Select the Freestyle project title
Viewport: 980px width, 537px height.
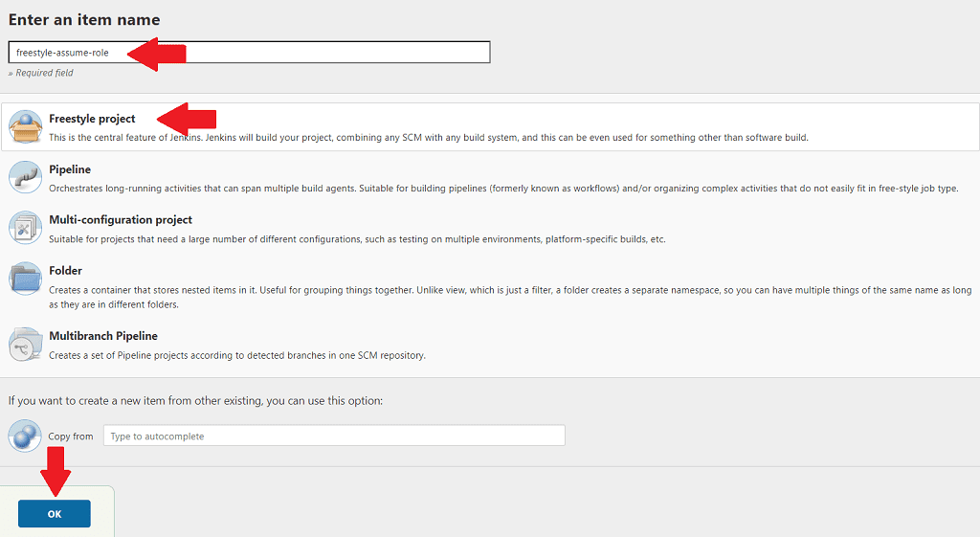point(92,119)
